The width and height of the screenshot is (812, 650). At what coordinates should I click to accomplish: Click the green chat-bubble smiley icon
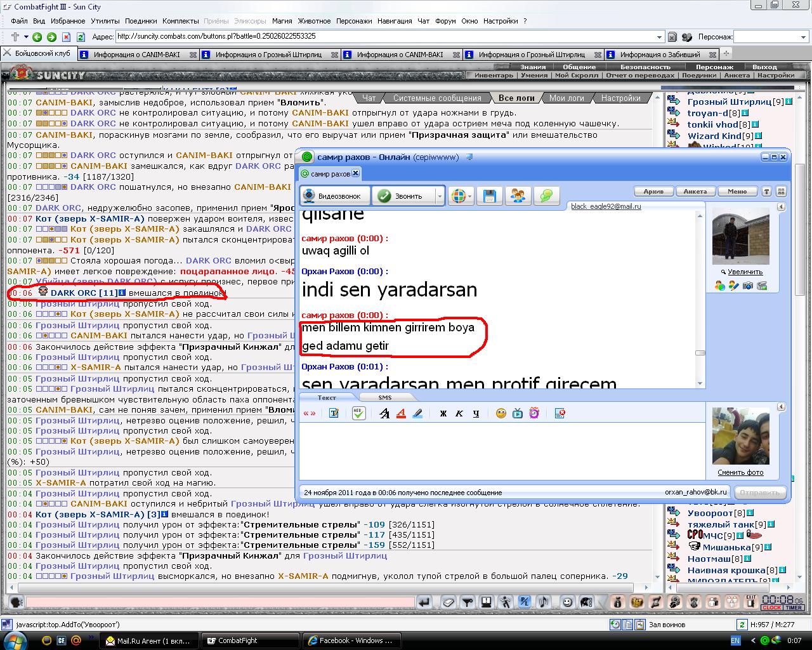(546, 196)
